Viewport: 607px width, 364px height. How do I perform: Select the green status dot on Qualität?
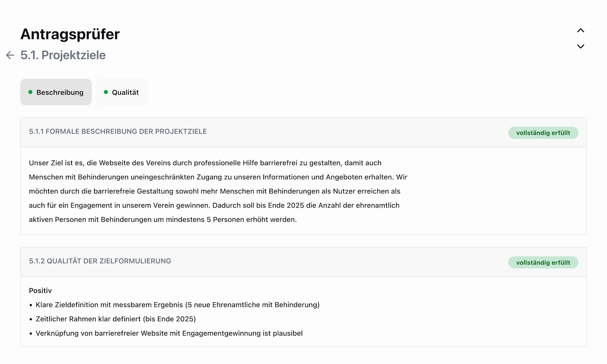[106, 92]
